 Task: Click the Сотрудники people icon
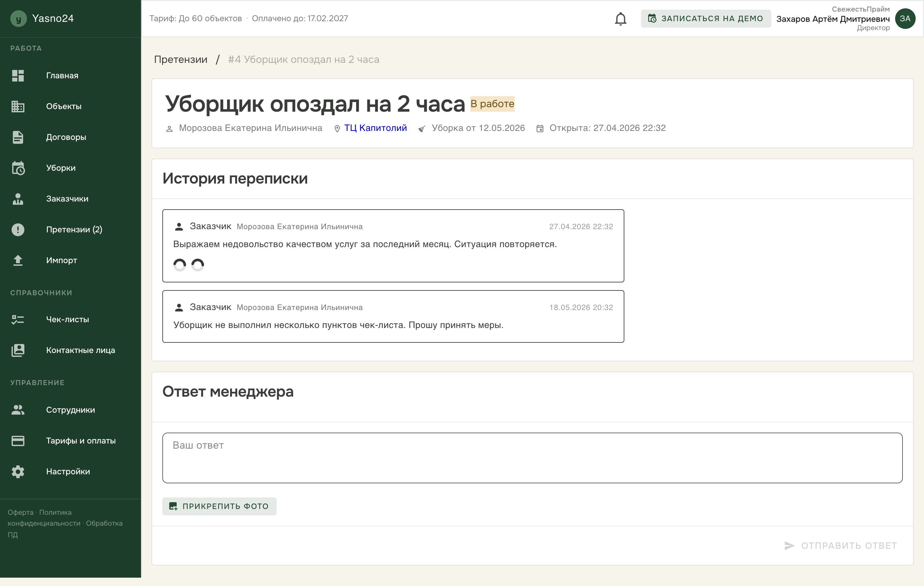(x=18, y=410)
